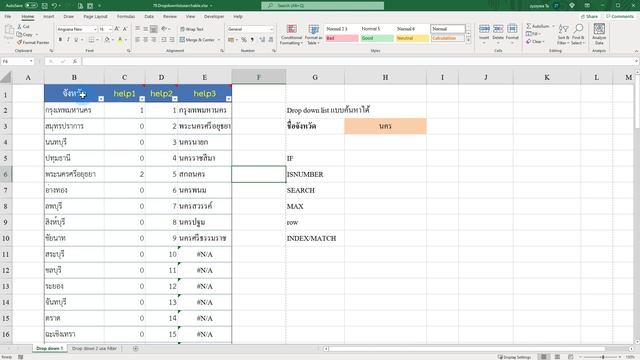Click the Paste clipboard icon
The image size is (640, 360).
point(9,31)
